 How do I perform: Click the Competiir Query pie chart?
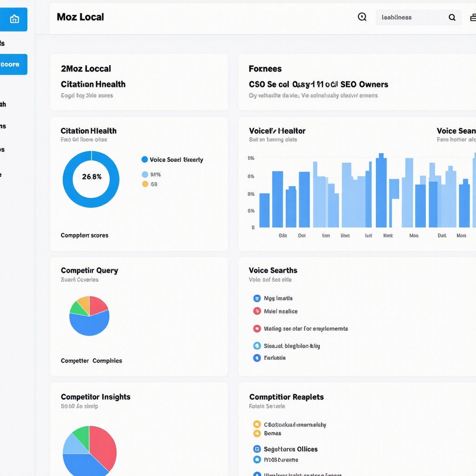point(89,316)
